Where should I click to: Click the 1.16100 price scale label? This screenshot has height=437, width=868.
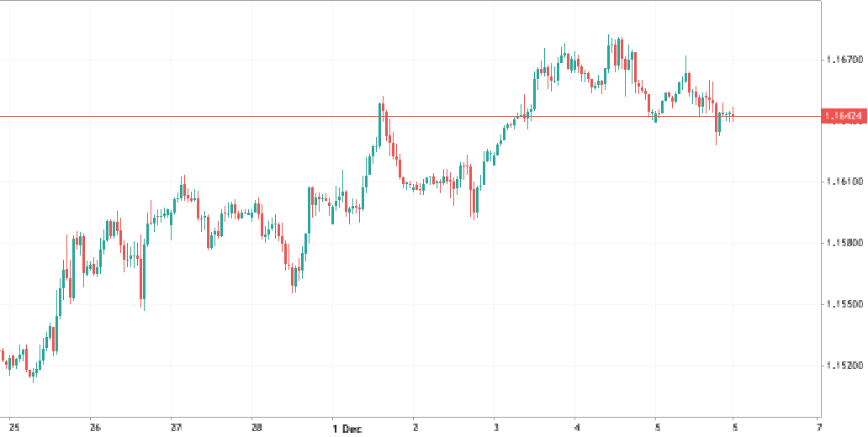842,182
